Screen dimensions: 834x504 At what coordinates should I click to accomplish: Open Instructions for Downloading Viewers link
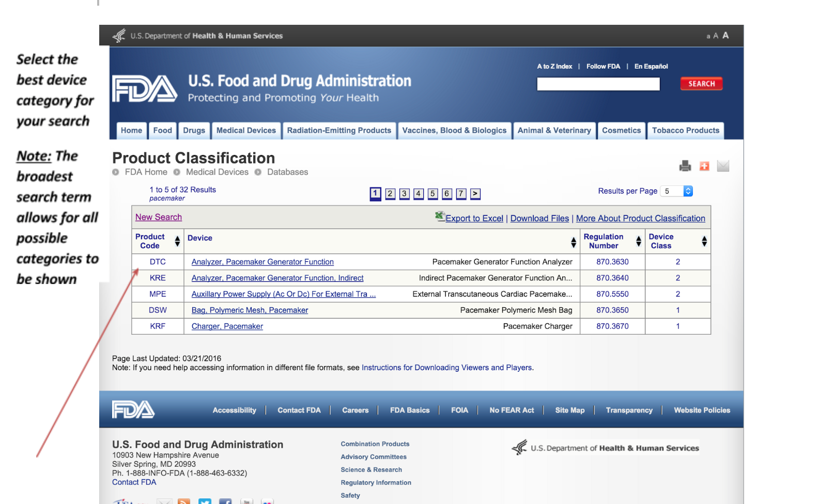point(447,368)
